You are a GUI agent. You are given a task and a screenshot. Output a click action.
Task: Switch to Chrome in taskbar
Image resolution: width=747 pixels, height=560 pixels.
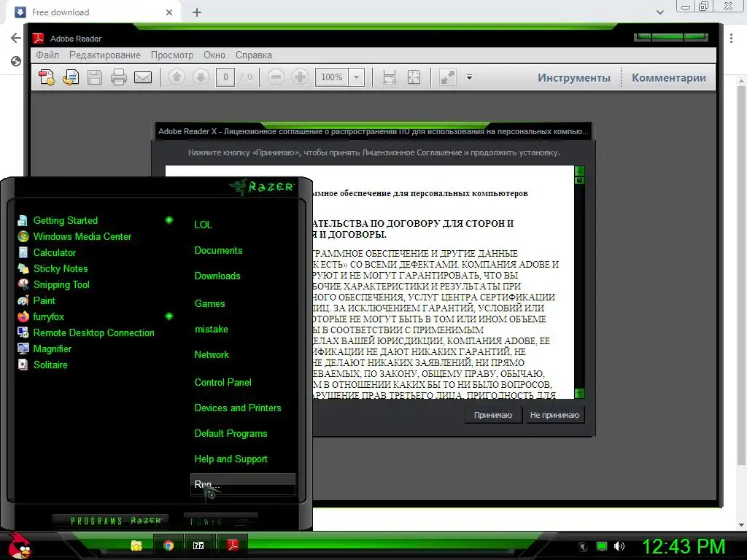coord(169,545)
